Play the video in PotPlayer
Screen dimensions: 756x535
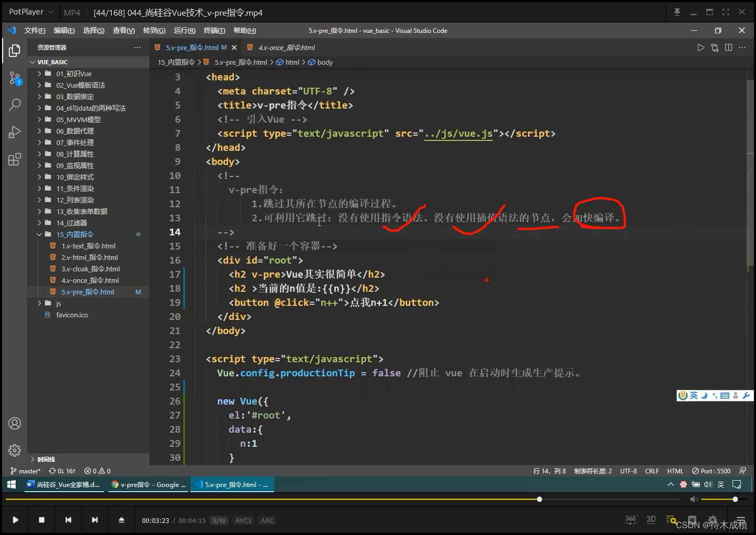(x=15, y=520)
